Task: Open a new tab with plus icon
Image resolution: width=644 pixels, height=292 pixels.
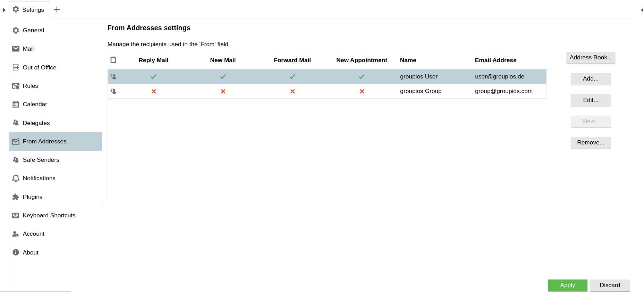Action: click(x=57, y=10)
